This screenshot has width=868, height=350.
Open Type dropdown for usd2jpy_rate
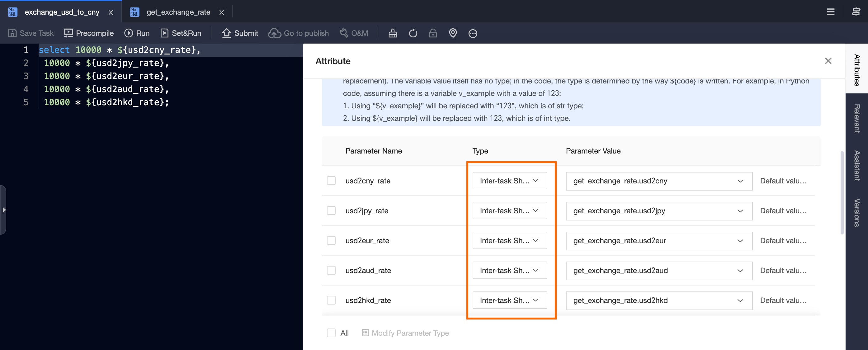pyautogui.click(x=509, y=210)
